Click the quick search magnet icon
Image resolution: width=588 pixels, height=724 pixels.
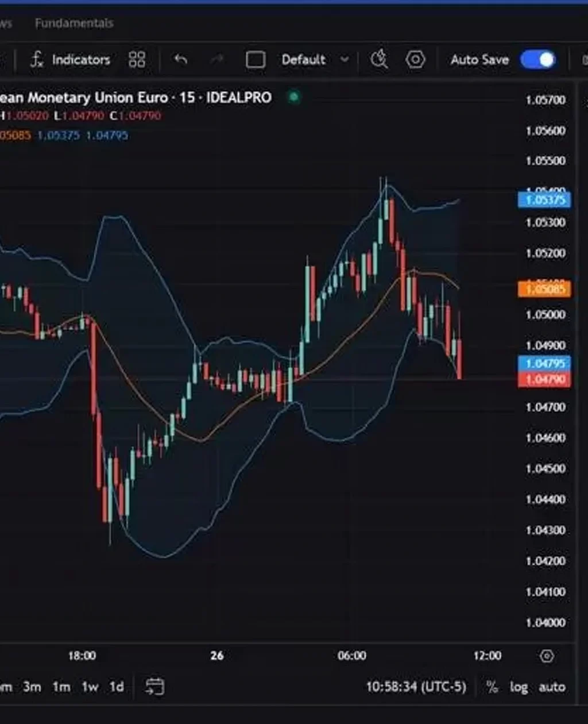379,59
